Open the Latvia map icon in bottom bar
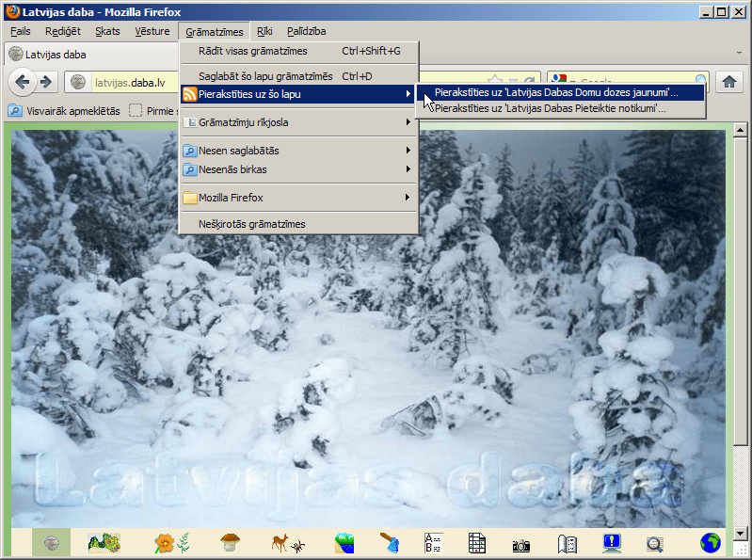The image size is (752, 560). coord(104,543)
